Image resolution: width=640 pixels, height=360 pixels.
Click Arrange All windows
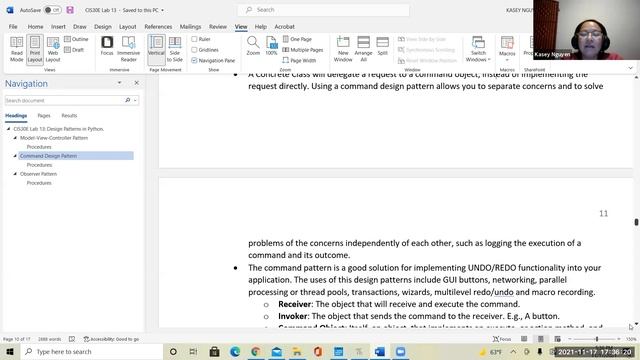tap(363, 49)
